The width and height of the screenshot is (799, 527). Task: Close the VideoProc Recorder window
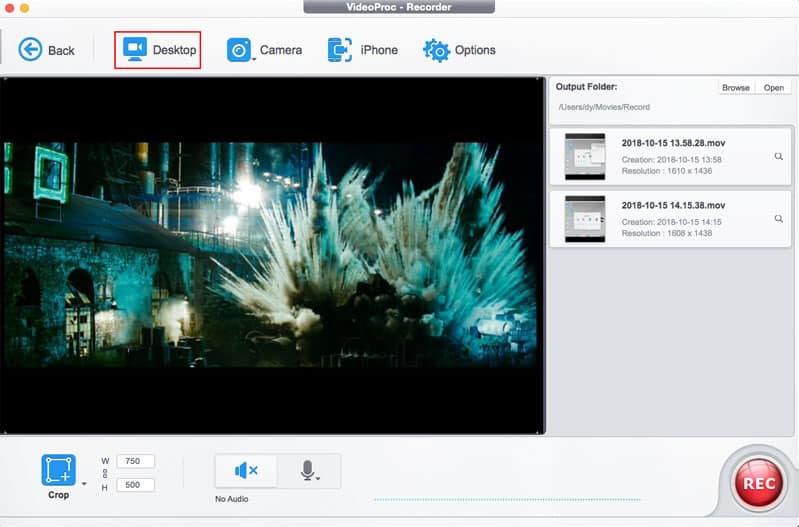coord(9,8)
